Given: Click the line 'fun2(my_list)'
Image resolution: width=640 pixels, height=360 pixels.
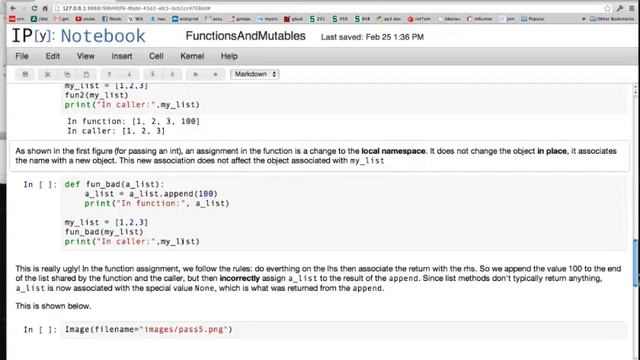Looking at the screenshot, I should [96, 95].
